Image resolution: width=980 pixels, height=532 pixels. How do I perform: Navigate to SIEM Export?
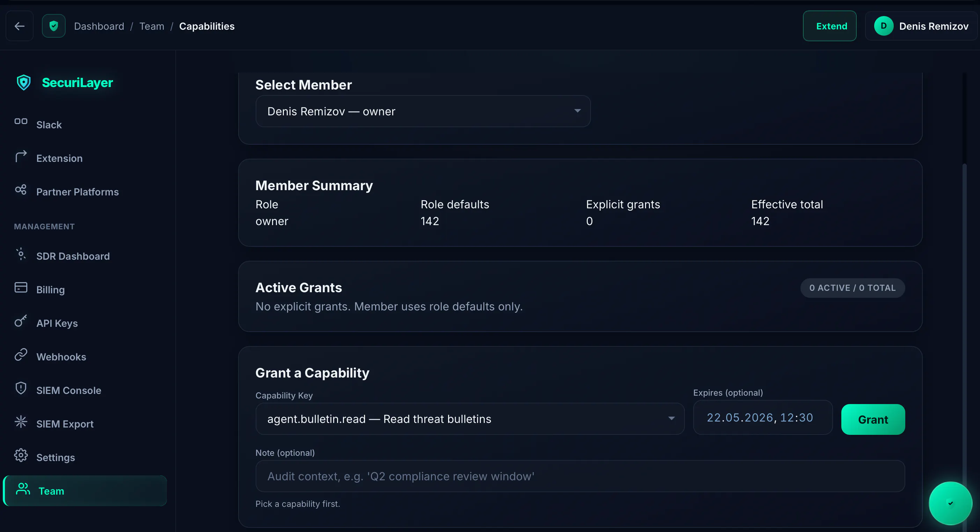click(x=85, y=423)
